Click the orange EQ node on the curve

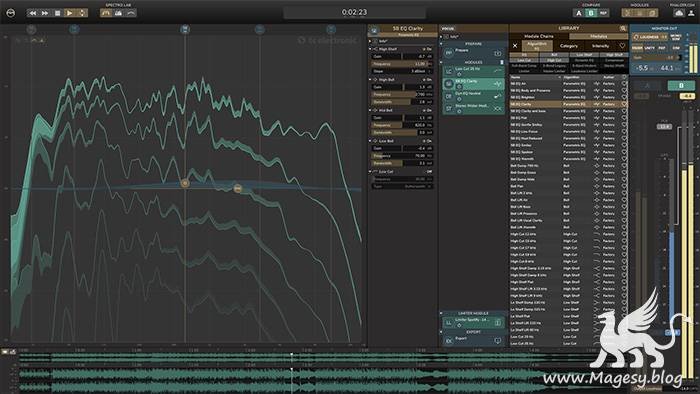[x=185, y=183]
